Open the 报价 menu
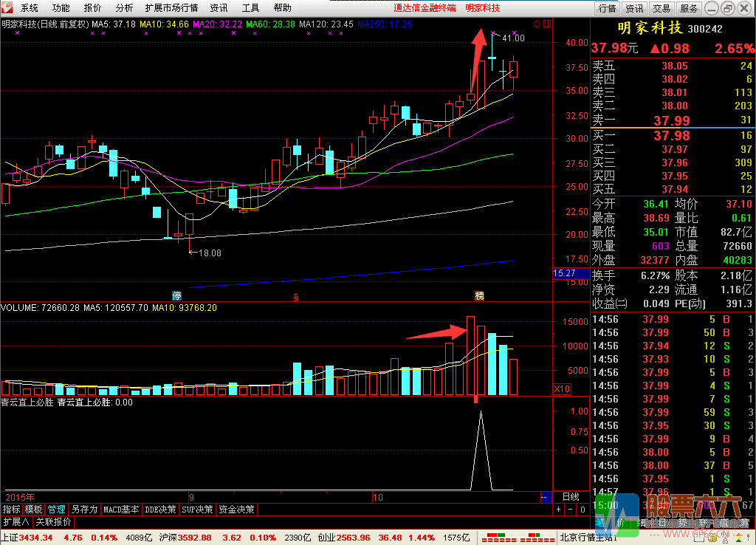 click(92, 7)
